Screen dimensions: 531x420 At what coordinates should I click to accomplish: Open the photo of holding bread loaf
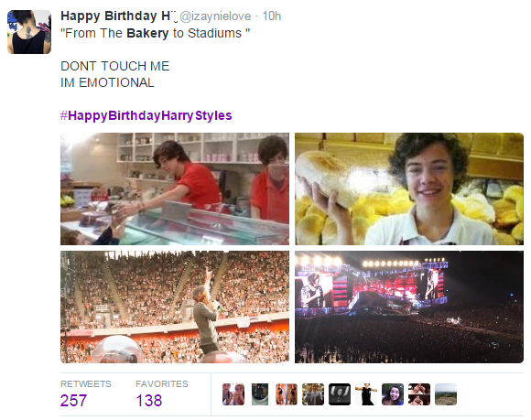point(409,188)
